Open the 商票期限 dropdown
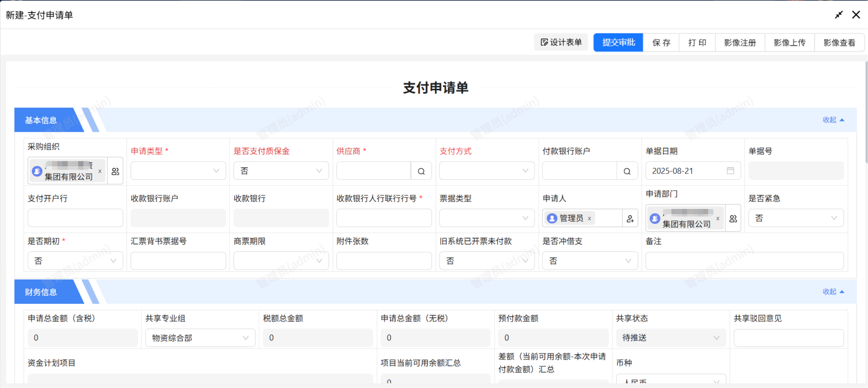868x388 pixels. click(x=281, y=261)
